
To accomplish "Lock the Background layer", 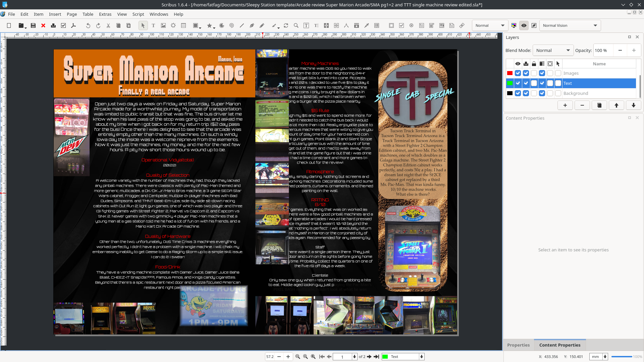I will [534, 93].
